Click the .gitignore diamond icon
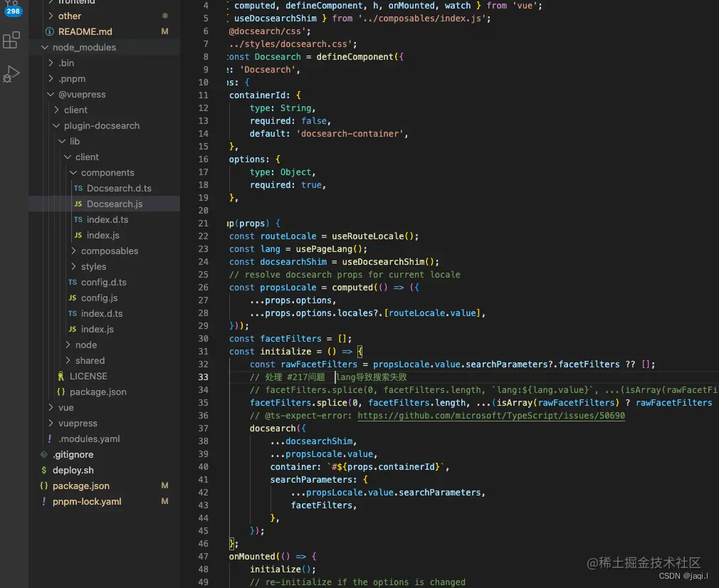 [x=43, y=455]
